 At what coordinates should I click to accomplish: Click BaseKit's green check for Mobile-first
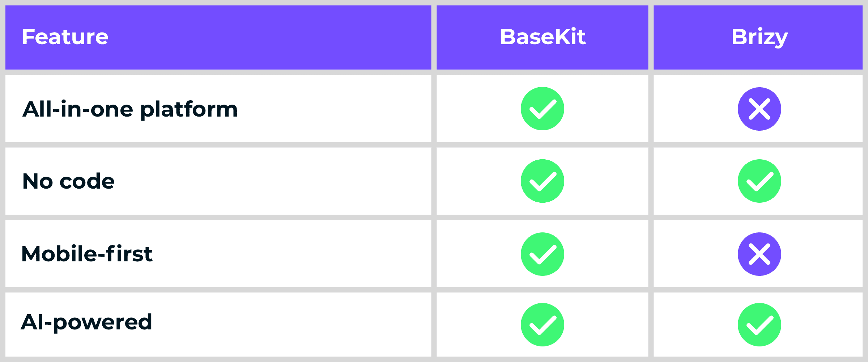pyautogui.click(x=542, y=254)
